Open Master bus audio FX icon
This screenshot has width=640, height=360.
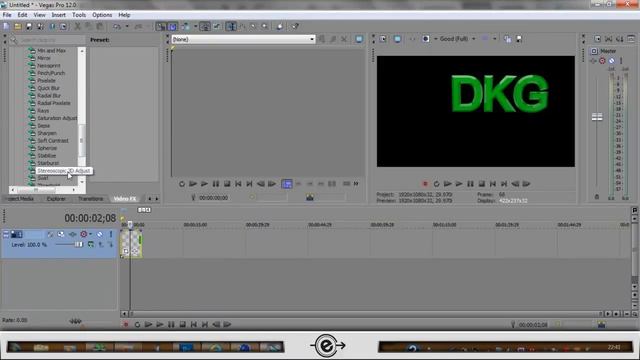click(593, 61)
